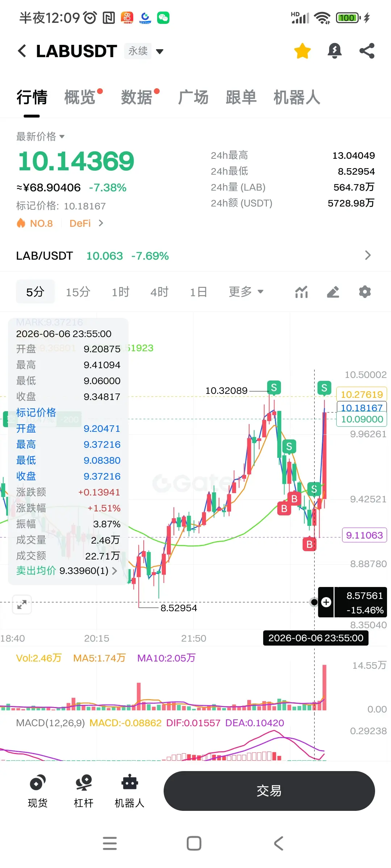Tap the Vol:2.46万 volume label
Image resolution: width=391 pixels, height=868 pixels.
point(39,658)
